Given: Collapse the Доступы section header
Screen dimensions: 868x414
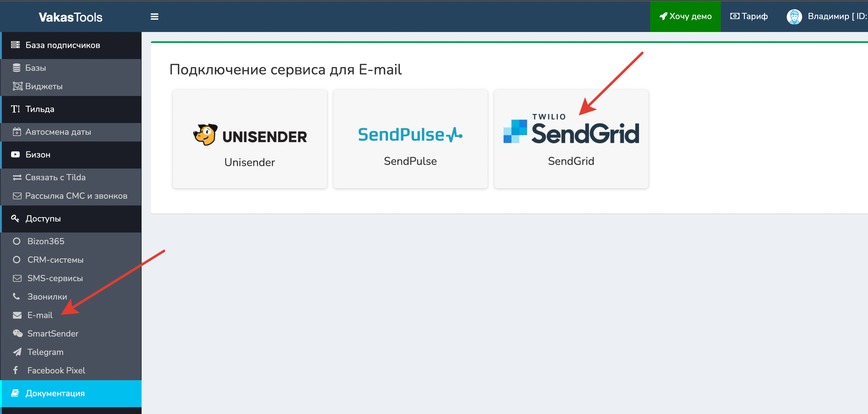Looking at the screenshot, I should [x=71, y=218].
